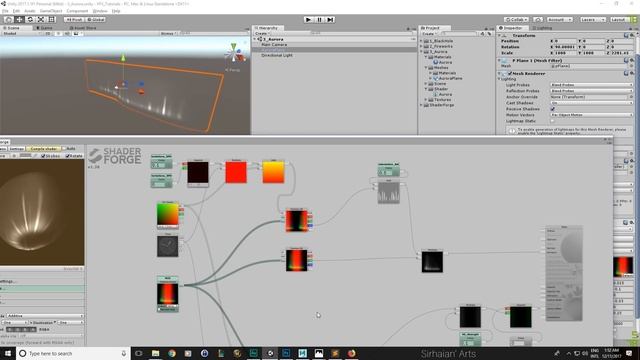Switch to the Game tab
Screen dimensions: 640x360
tap(45, 28)
